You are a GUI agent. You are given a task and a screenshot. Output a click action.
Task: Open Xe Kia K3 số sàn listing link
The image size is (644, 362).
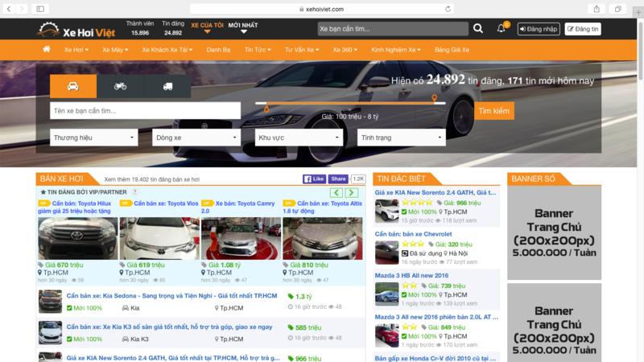click(169, 327)
